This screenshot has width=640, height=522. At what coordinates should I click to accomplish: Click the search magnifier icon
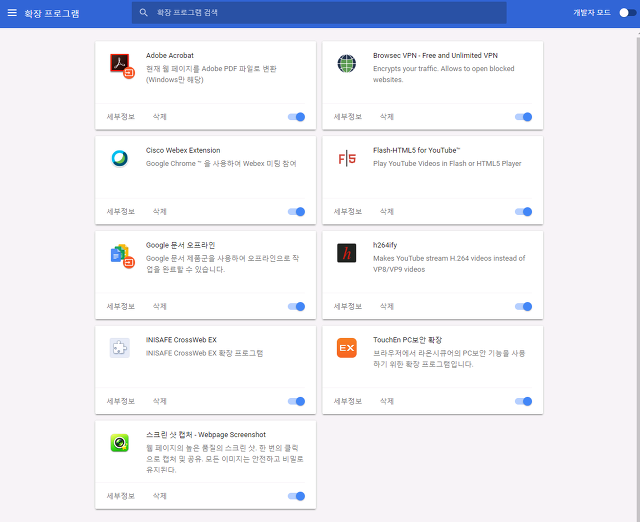144,13
